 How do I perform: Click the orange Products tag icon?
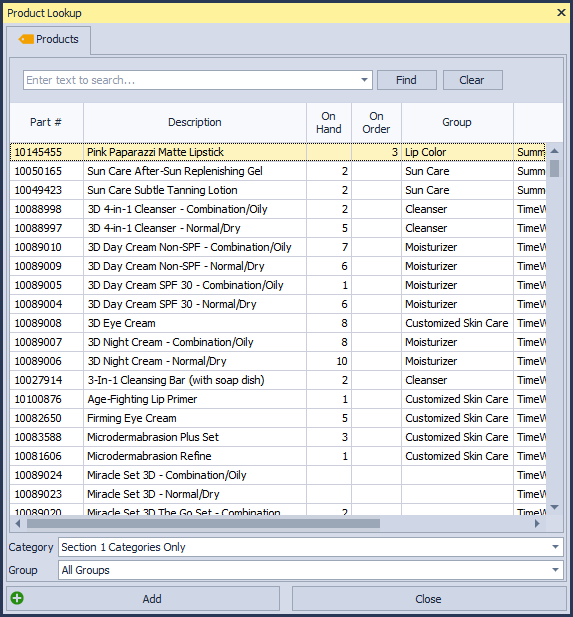[26, 39]
